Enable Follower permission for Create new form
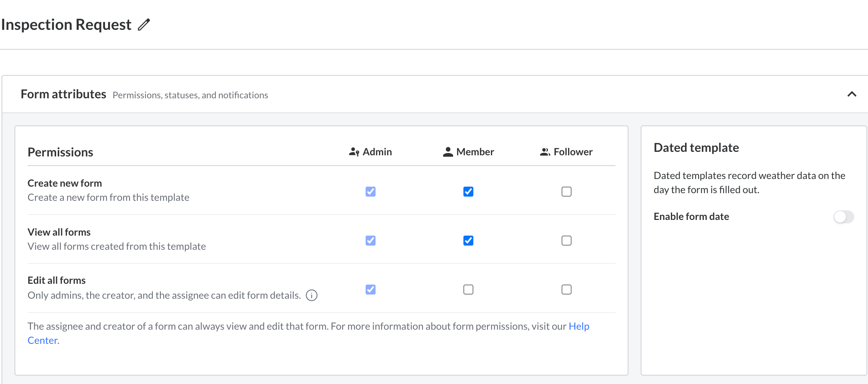The image size is (868, 384). pos(566,192)
